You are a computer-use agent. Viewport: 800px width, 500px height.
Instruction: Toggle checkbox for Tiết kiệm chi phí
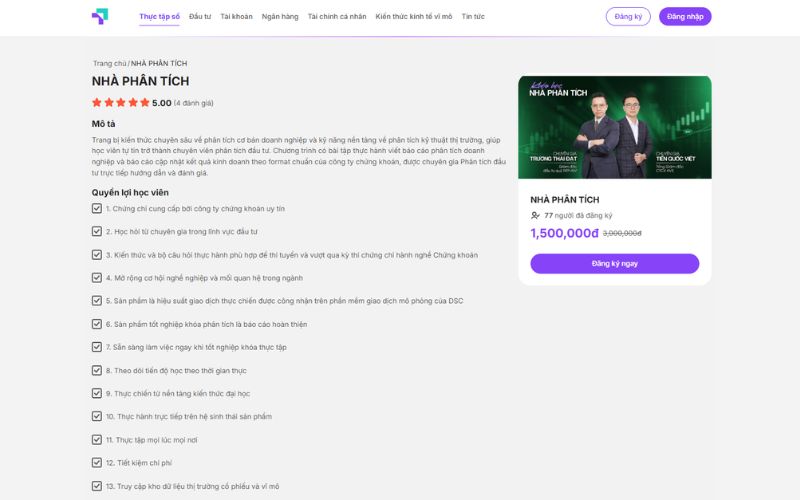[97, 463]
